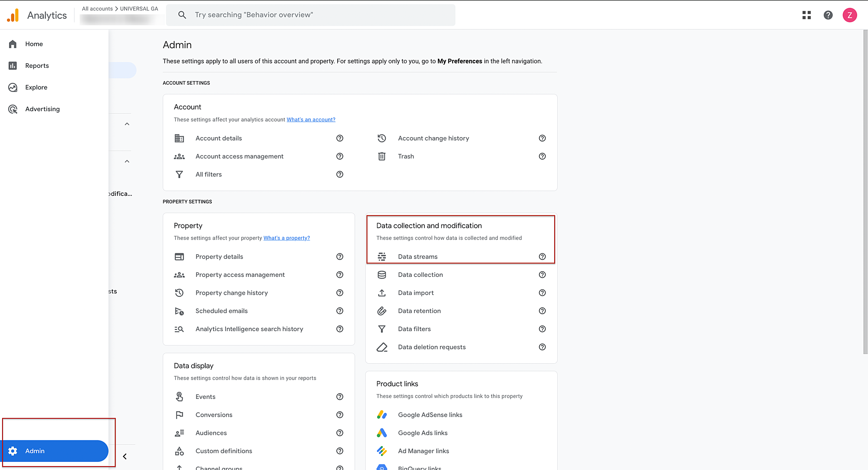Open Reports in the left navigation

point(37,66)
